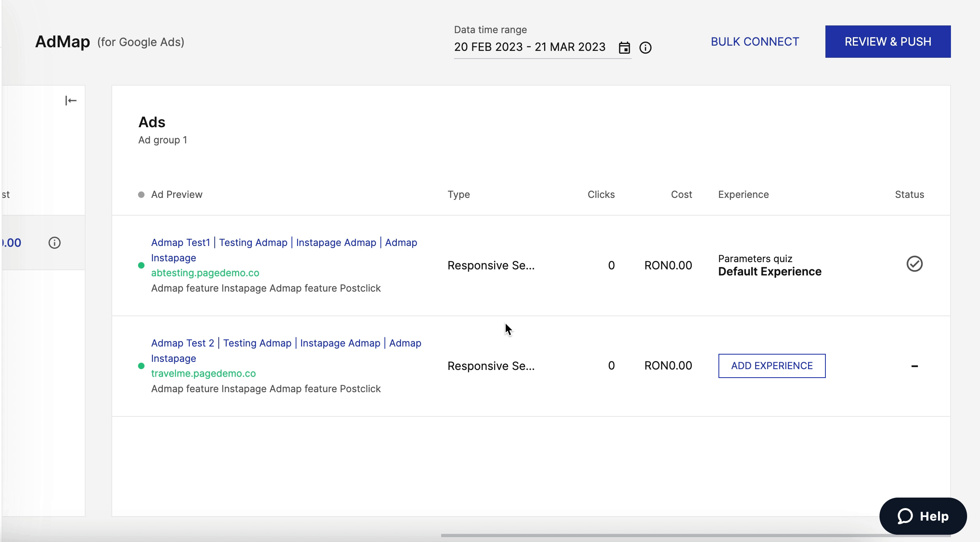This screenshot has width=980, height=542.
Task: Open the calendar date picker icon
Action: pyautogui.click(x=624, y=48)
